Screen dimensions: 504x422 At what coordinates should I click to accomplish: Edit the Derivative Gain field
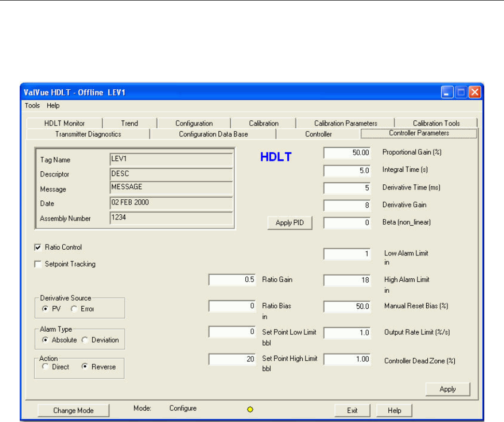click(x=347, y=205)
